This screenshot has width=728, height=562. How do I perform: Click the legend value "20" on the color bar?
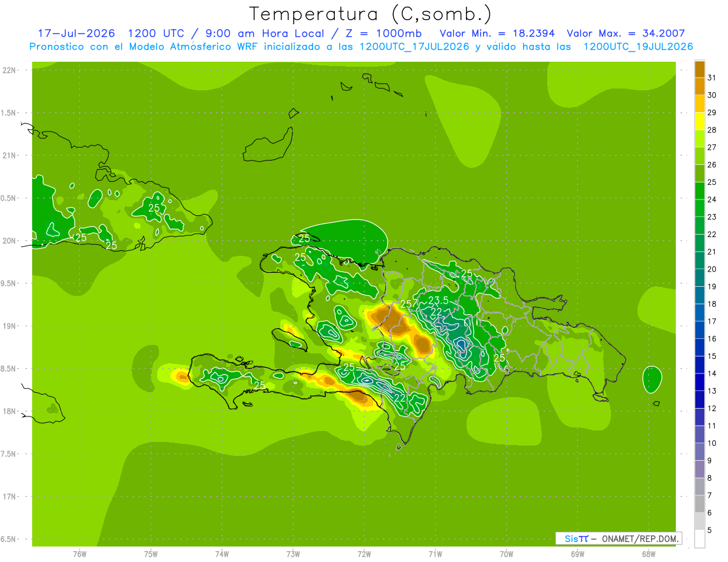pyautogui.click(x=713, y=269)
